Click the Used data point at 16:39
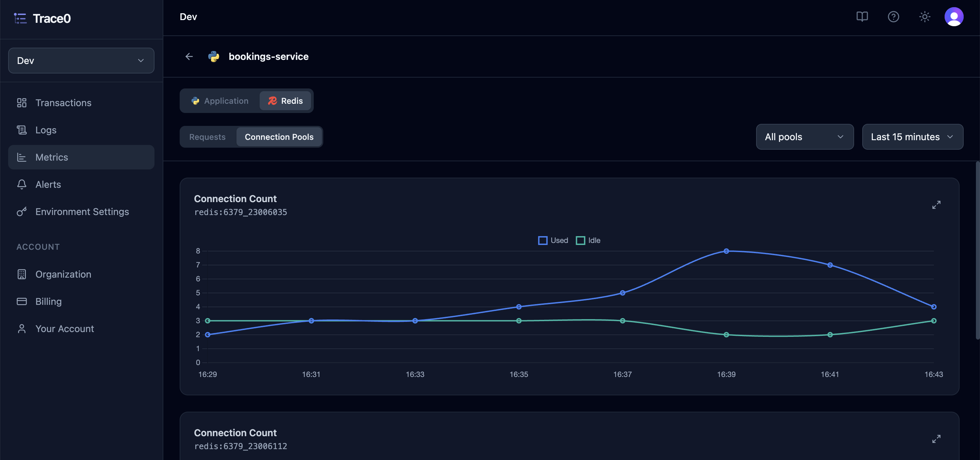This screenshot has height=460, width=980. pyautogui.click(x=726, y=251)
